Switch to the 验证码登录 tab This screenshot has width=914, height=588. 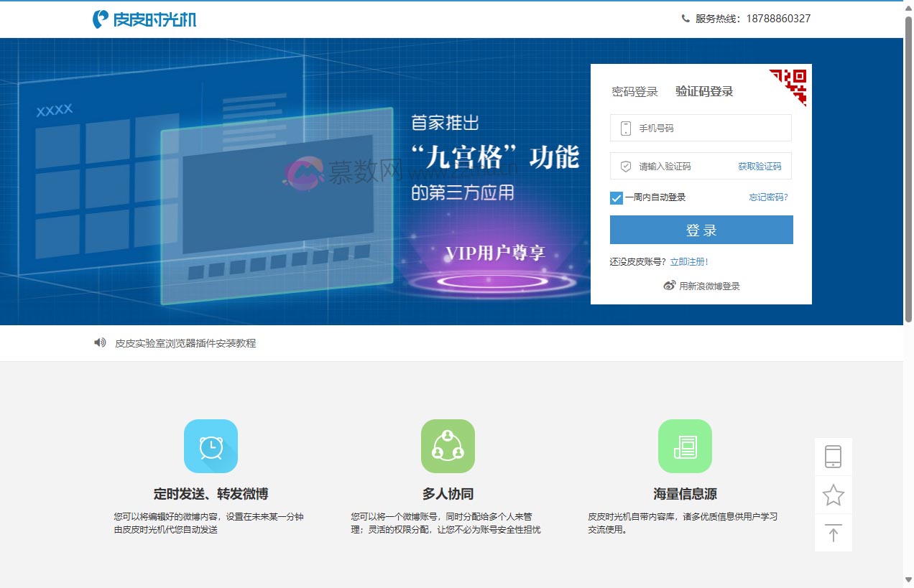tap(704, 91)
